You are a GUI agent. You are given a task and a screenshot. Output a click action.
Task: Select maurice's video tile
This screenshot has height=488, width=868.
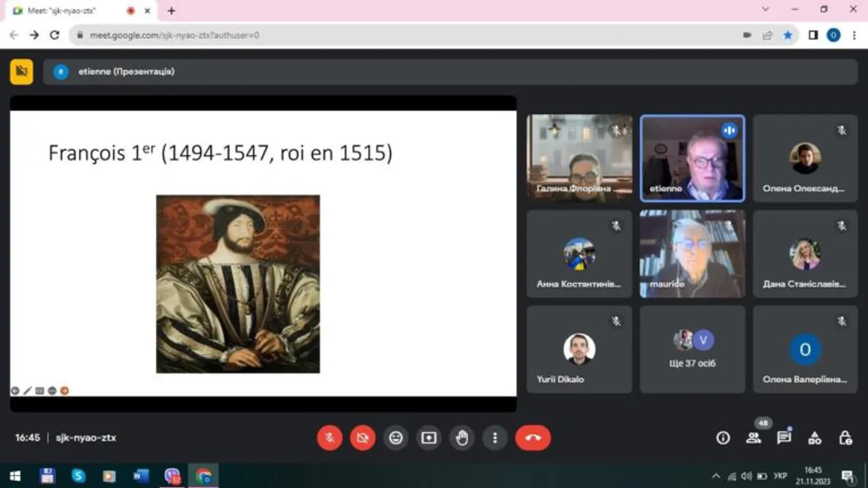[x=692, y=254]
